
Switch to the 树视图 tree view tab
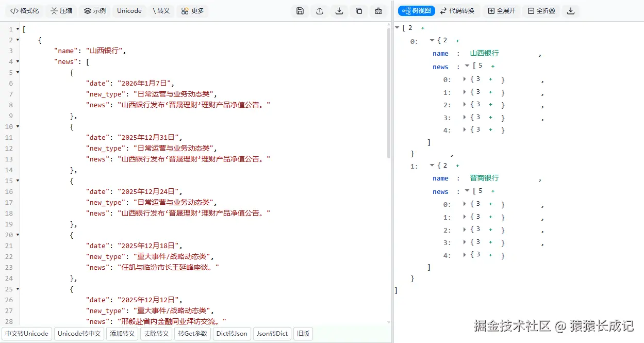(x=417, y=11)
